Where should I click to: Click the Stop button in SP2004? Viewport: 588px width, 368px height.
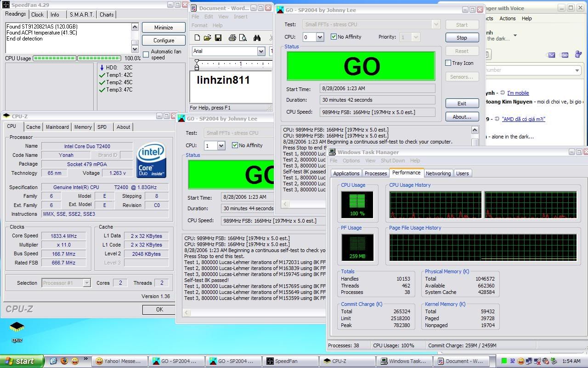pos(462,38)
